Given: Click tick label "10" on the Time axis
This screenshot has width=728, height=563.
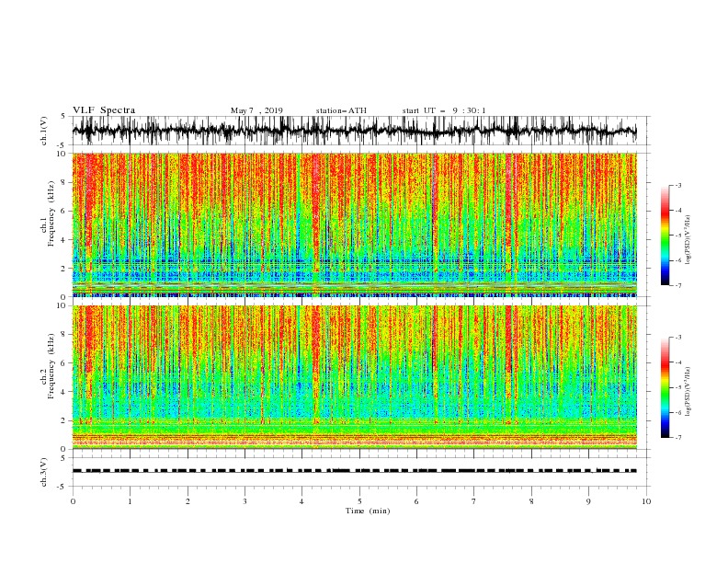Looking at the screenshot, I should 646,501.
